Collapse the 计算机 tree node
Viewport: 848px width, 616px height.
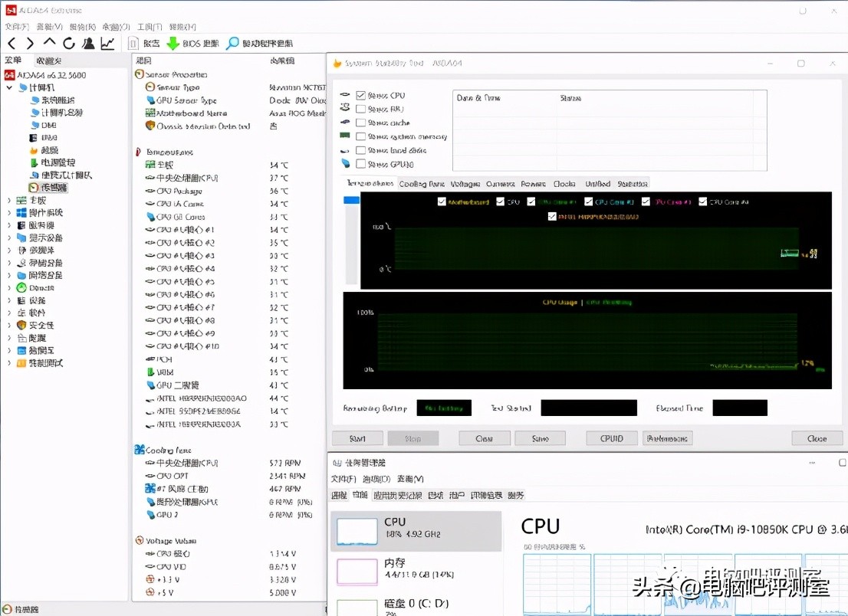point(9,88)
